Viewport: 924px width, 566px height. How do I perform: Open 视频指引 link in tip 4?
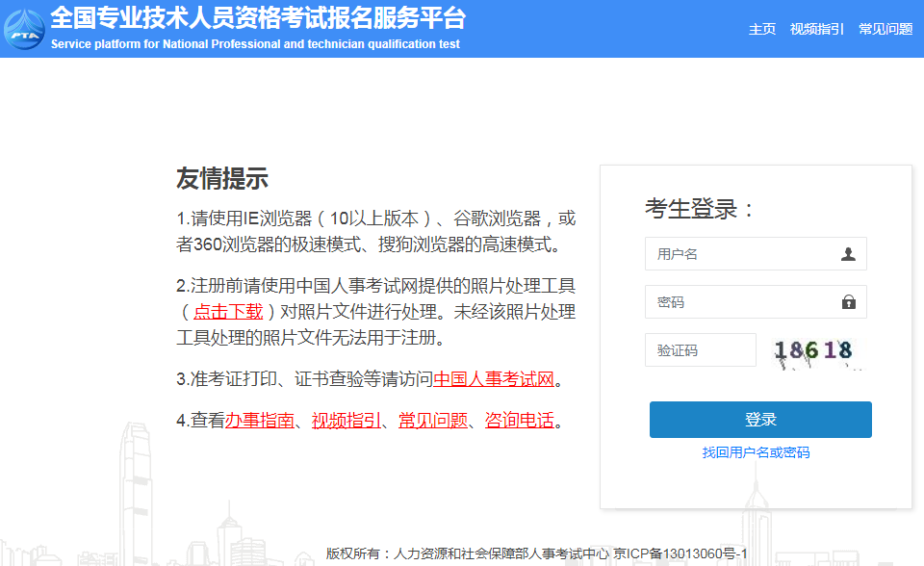346,421
